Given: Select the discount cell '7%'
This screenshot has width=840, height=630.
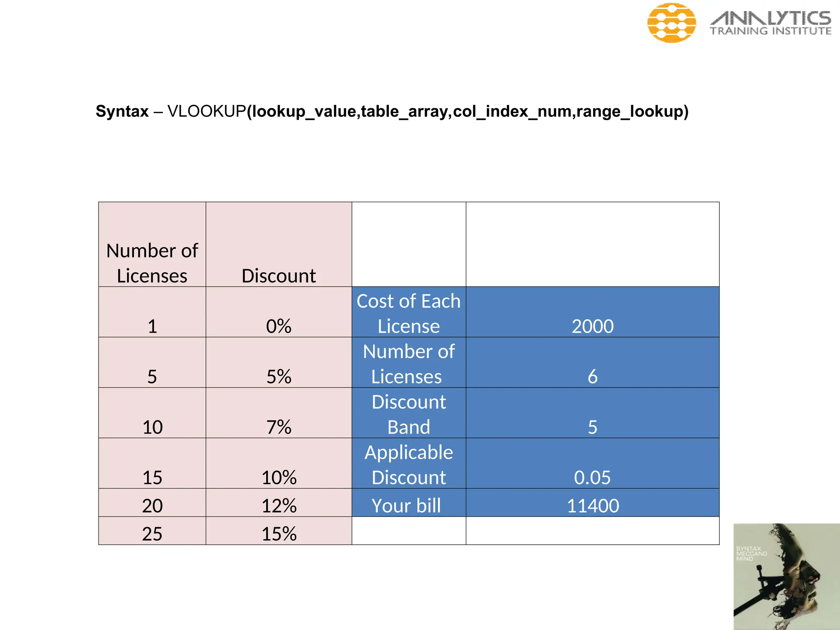Looking at the screenshot, I should pyautogui.click(x=279, y=413).
